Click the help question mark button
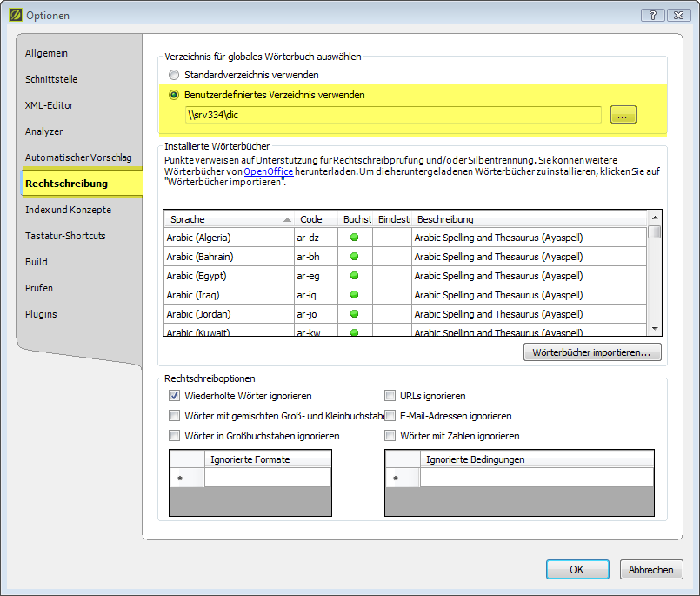The width and height of the screenshot is (700, 596). click(x=651, y=15)
